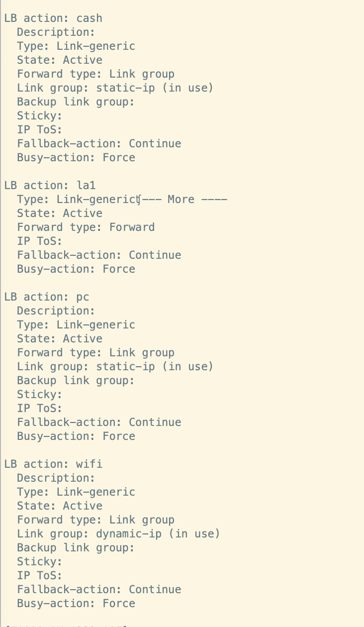Screen dimensions: 364x627
Task: Click "Busy-action: Force" under the la1 action
Action: [76, 269]
